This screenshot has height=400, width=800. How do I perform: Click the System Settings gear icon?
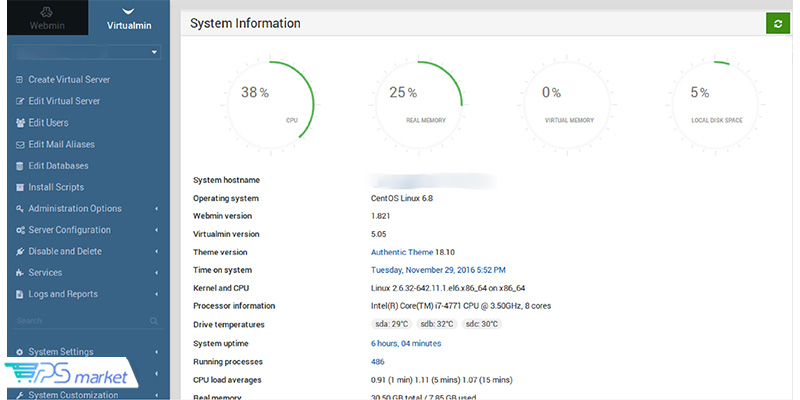tap(20, 352)
